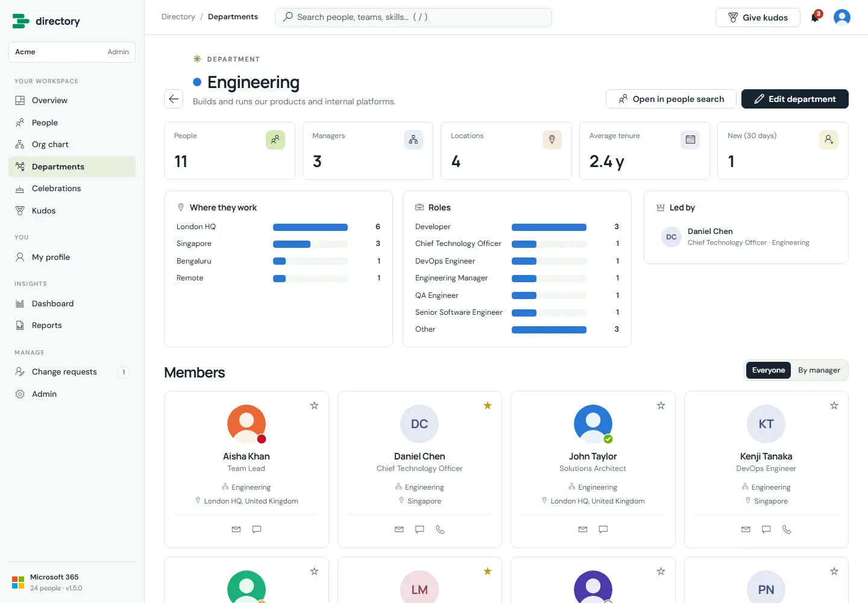Open Celebrations in the sidebar
Screen dimensions: 868x603
[72, 189]
